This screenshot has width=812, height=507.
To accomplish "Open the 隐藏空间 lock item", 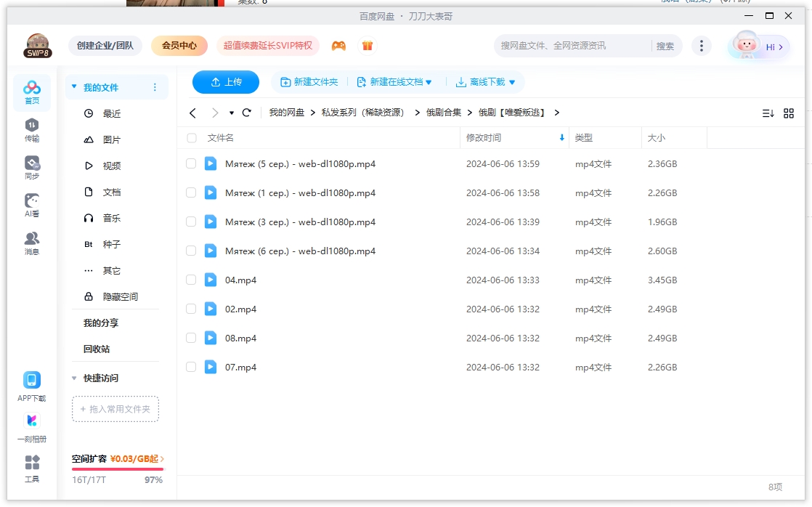I will click(x=111, y=296).
